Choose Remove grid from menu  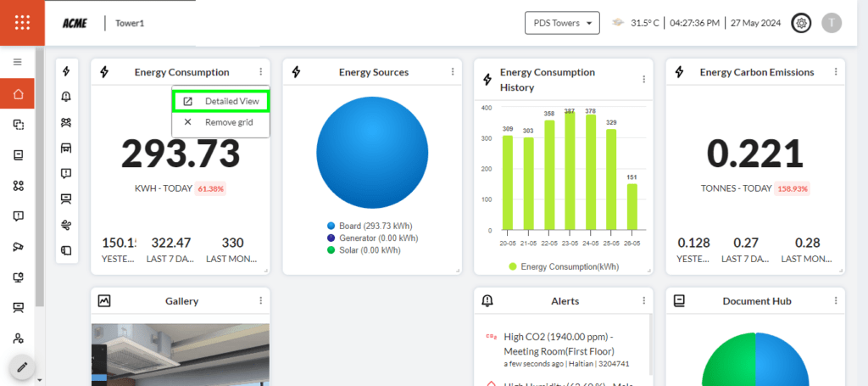point(220,122)
